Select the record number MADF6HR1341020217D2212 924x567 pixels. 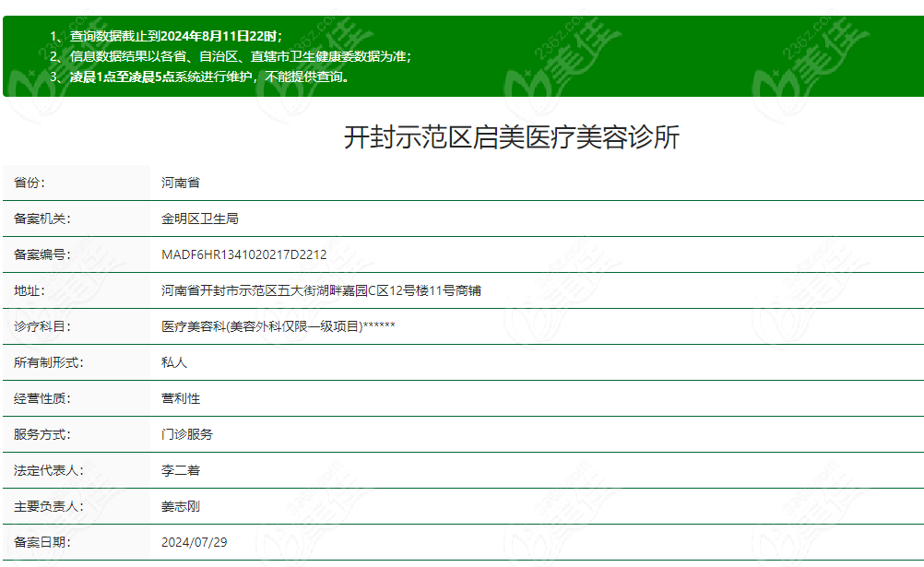tap(244, 254)
